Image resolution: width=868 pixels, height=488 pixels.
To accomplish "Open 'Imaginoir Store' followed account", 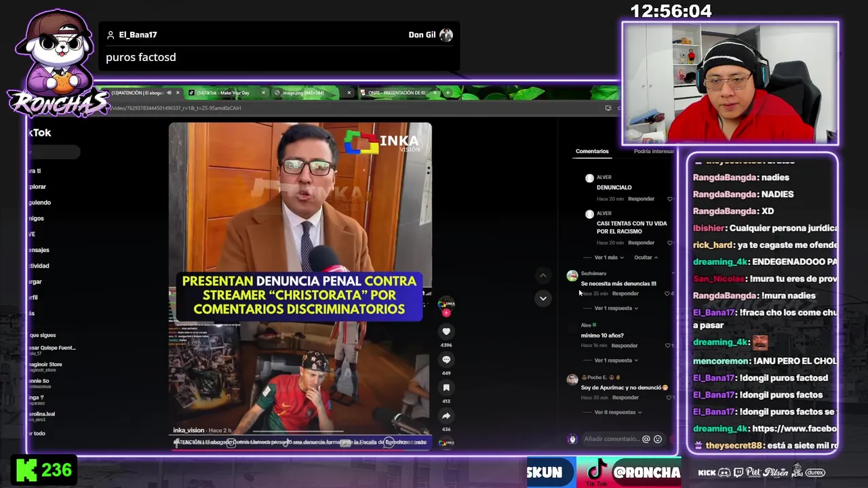I will click(x=45, y=367).
